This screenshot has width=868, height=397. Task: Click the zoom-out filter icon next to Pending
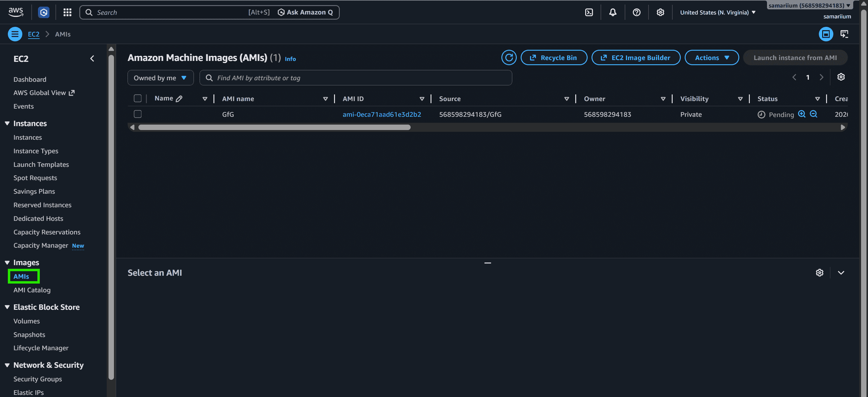click(813, 114)
